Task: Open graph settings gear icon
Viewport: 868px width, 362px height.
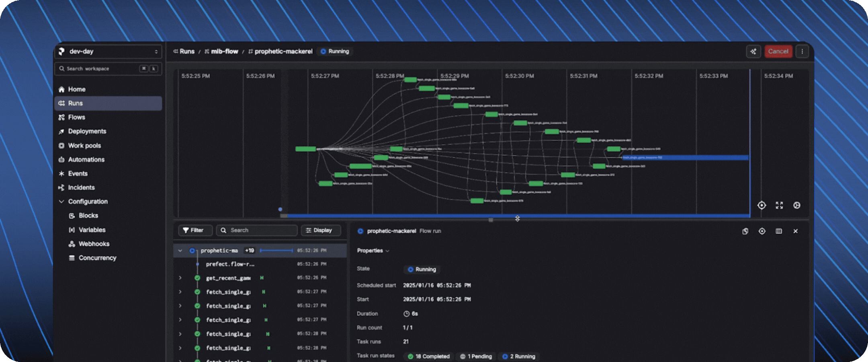Action: tap(796, 206)
